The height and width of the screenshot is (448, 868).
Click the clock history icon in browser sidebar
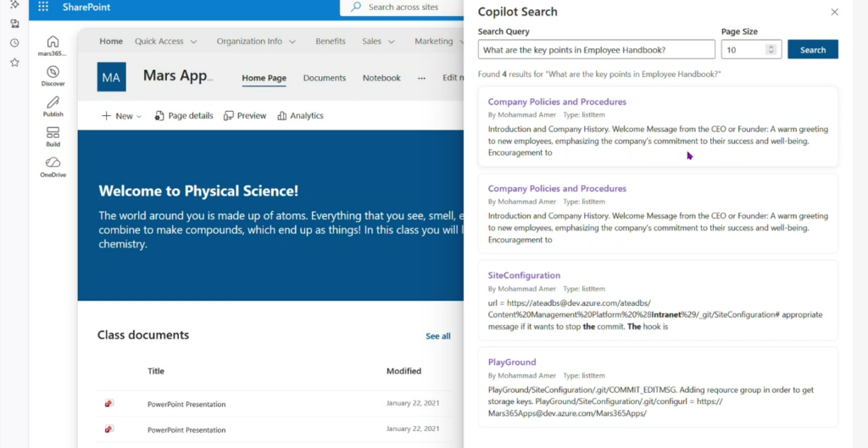[15, 43]
